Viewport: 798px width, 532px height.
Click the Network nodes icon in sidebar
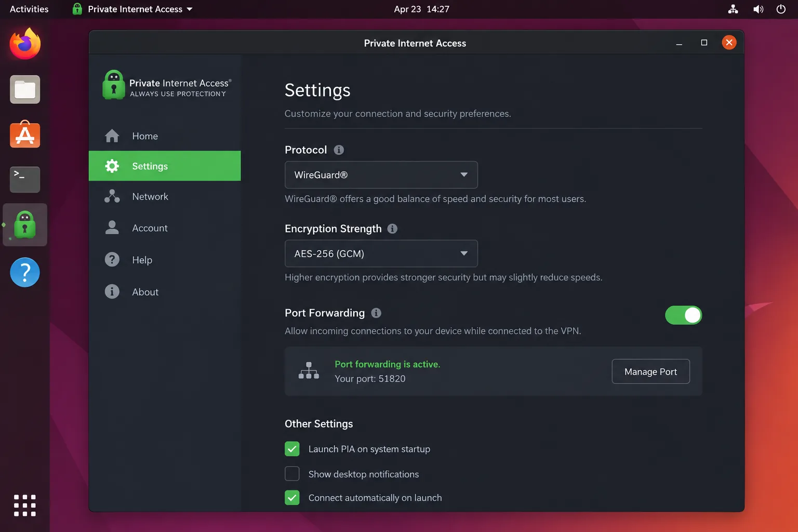(x=112, y=196)
